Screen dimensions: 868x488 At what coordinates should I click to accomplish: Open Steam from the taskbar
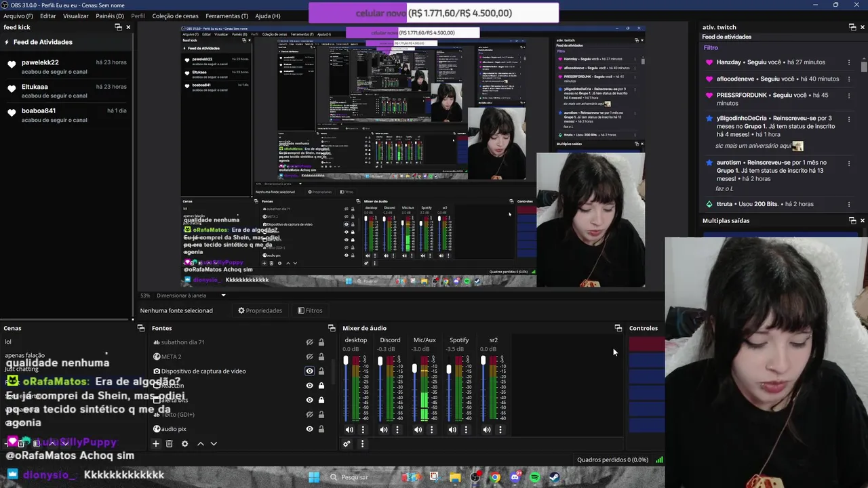[555, 477]
